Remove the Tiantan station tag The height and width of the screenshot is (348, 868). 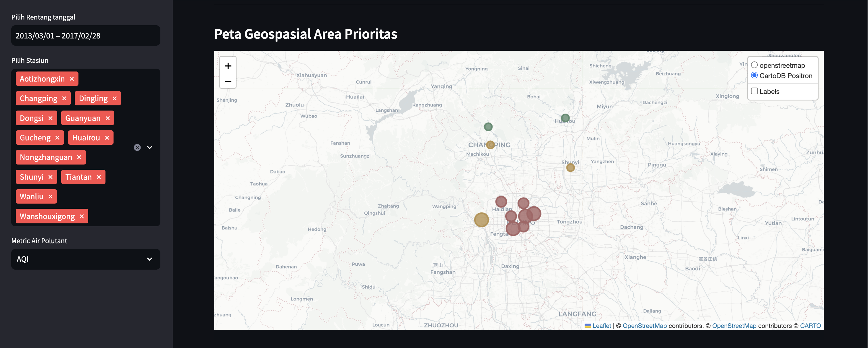tap(99, 177)
